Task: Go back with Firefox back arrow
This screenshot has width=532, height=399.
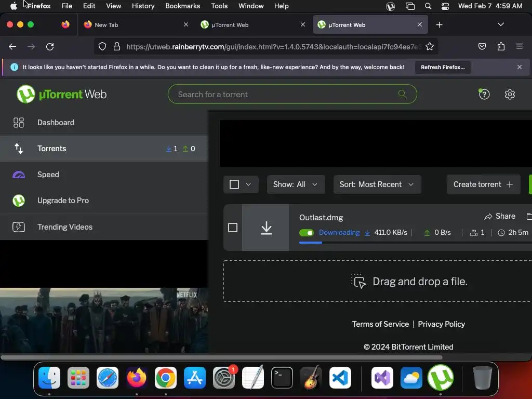Action: click(12, 46)
